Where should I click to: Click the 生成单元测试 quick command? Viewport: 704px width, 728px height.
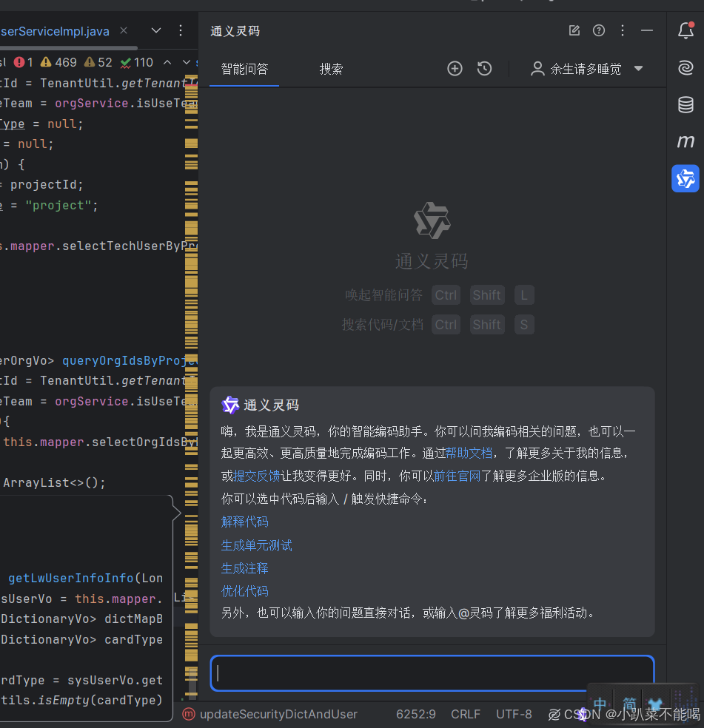pyautogui.click(x=257, y=545)
